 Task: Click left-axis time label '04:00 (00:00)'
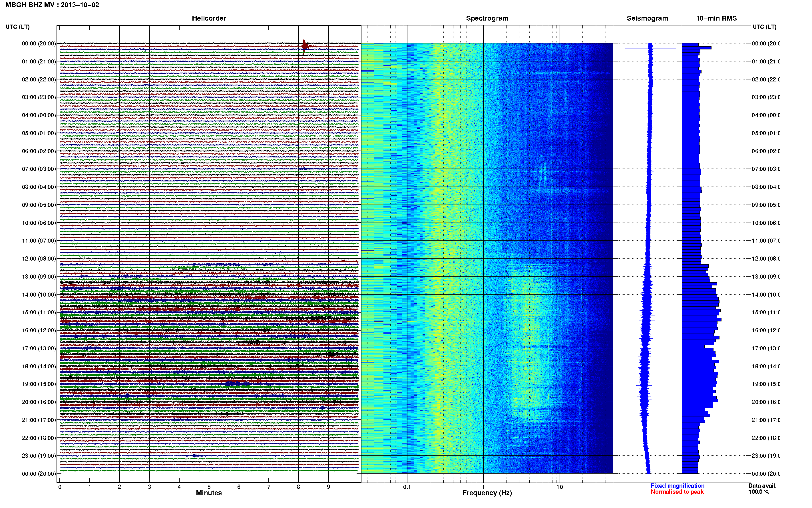[39, 115]
